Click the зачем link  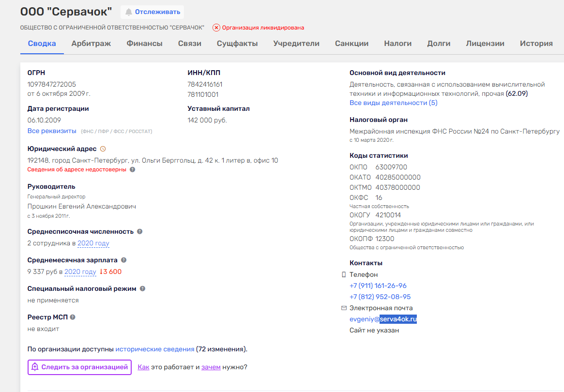(211, 367)
